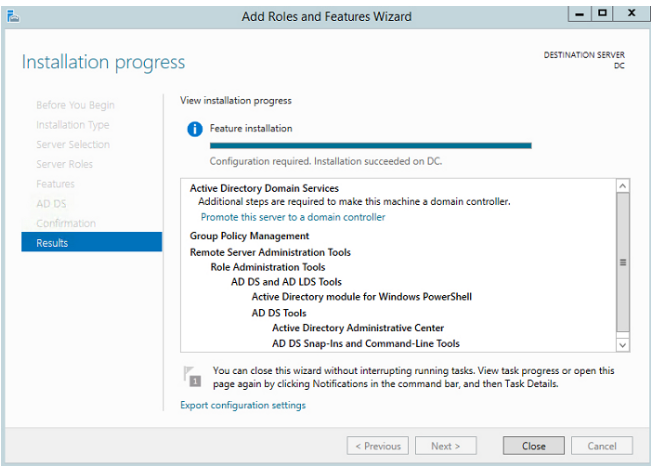
Task: Click the Previous button
Action: [x=378, y=446]
